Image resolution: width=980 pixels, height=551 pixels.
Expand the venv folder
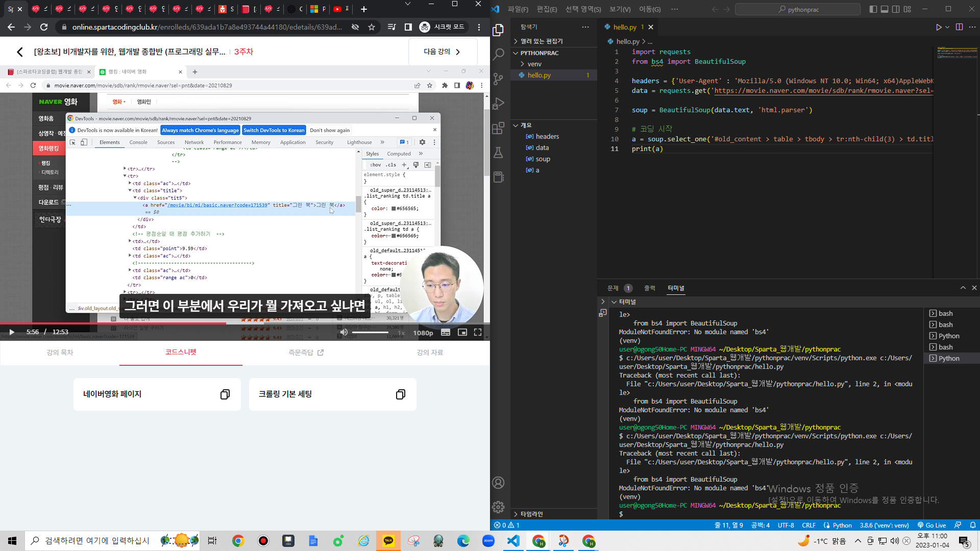534,64
